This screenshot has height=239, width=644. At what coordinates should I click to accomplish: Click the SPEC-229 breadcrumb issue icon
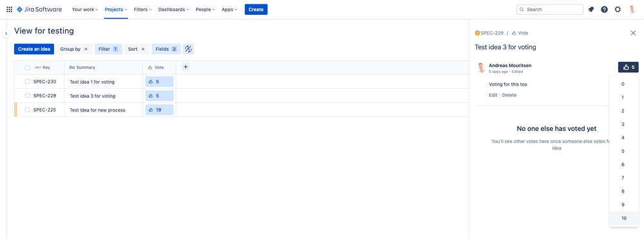477,33
